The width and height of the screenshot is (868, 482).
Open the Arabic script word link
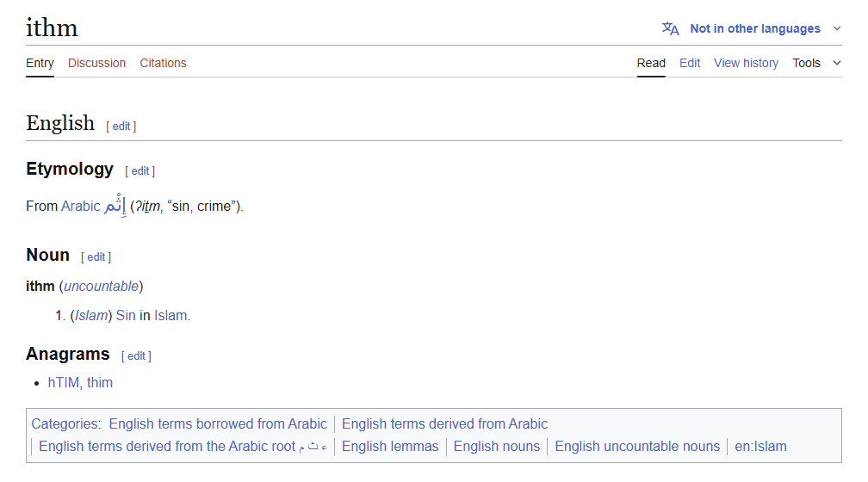(115, 205)
